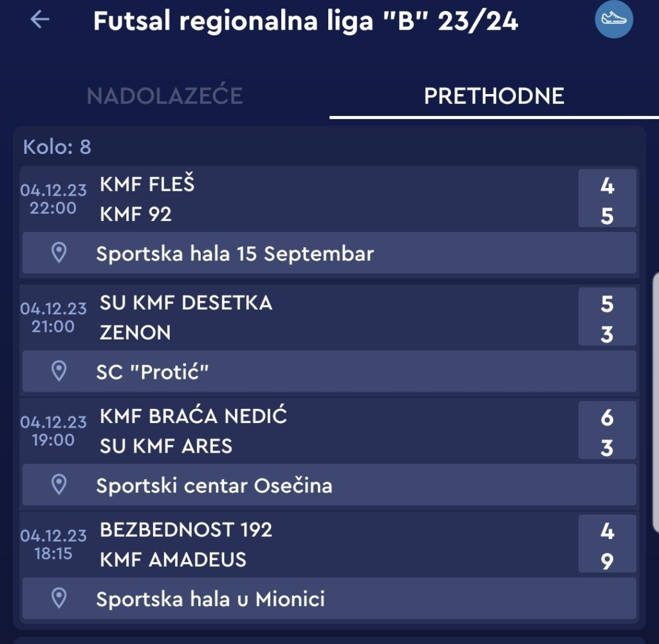Tap location pin next to SC "Protić"
Viewport: 659px width, 644px height.
[59, 371]
